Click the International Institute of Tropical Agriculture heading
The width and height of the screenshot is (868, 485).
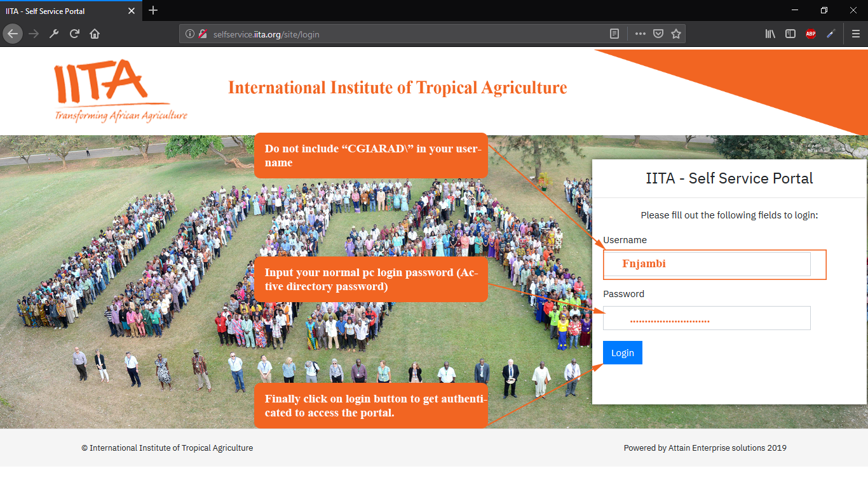coord(398,88)
